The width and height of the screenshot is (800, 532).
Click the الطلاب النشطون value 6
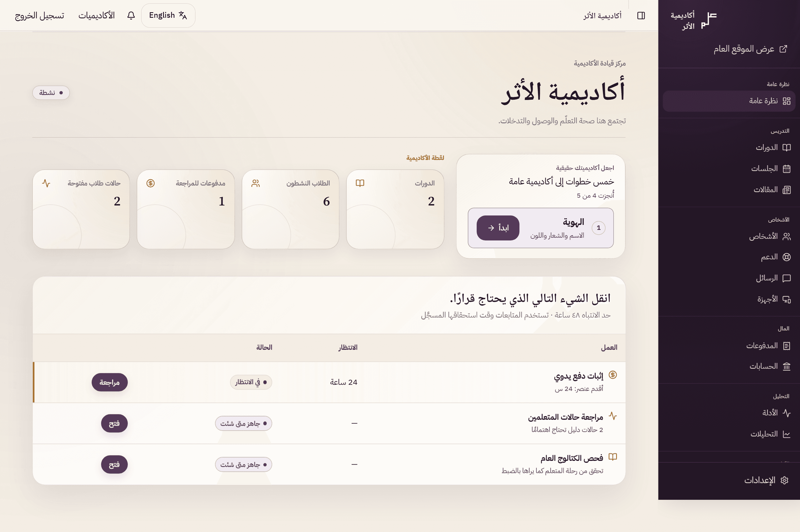point(326,202)
